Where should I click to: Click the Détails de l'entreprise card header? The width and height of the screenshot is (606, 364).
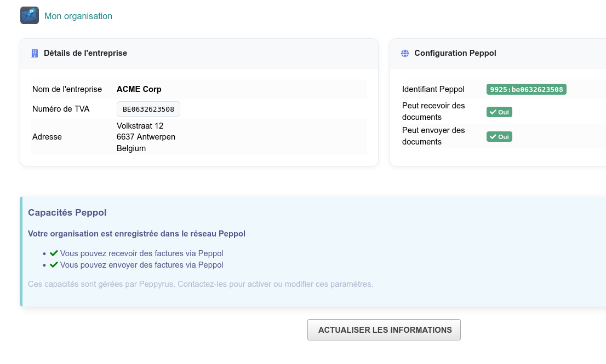tap(199, 53)
